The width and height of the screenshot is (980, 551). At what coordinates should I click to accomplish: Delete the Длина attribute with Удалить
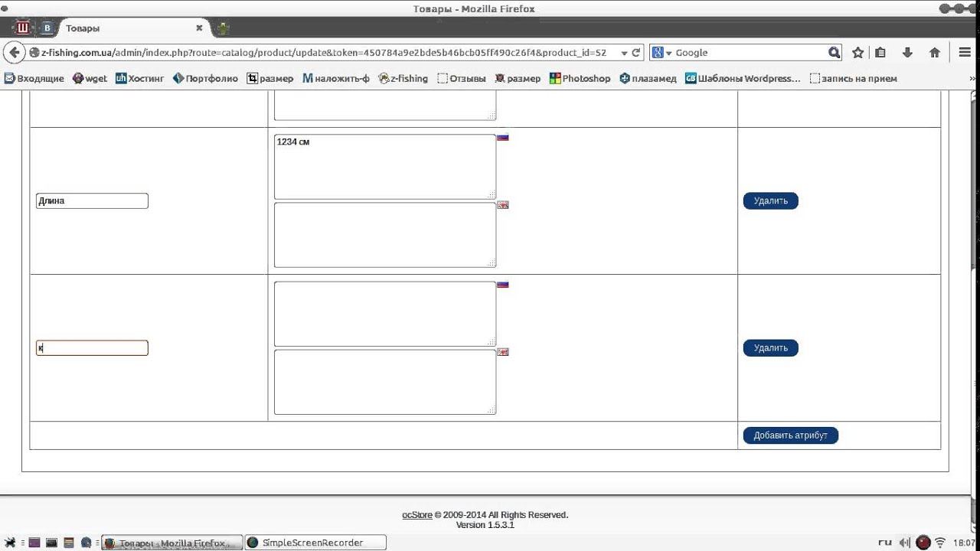tap(770, 201)
